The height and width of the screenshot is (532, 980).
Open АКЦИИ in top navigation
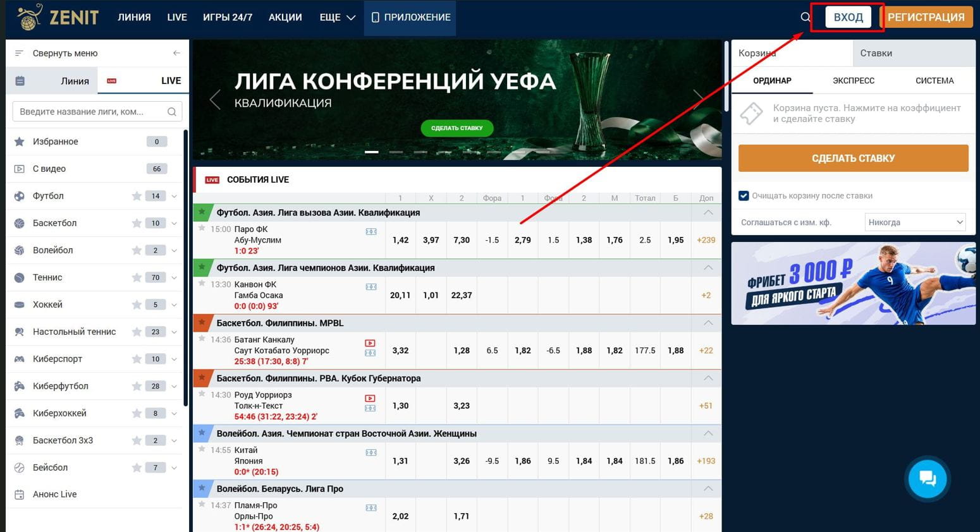pos(285,17)
